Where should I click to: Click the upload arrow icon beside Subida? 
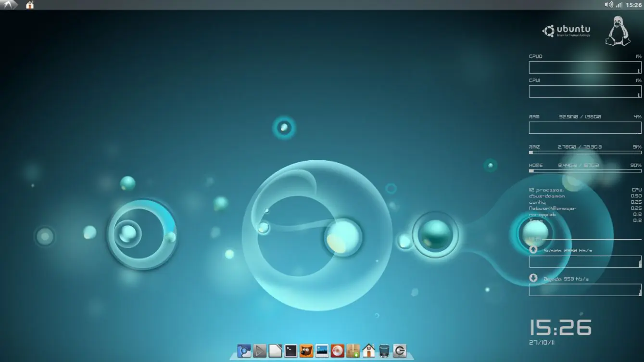[x=533, y=249]
